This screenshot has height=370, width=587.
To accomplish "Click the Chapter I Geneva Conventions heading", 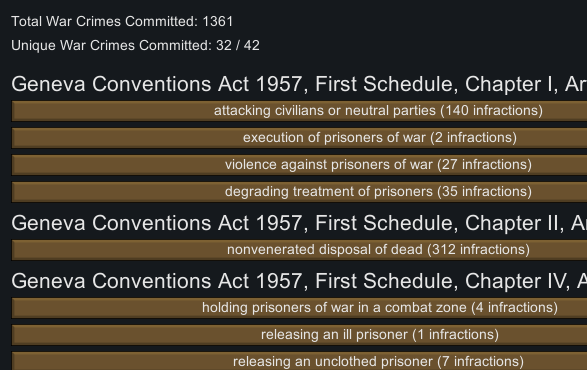I will [x=299, y=84].
